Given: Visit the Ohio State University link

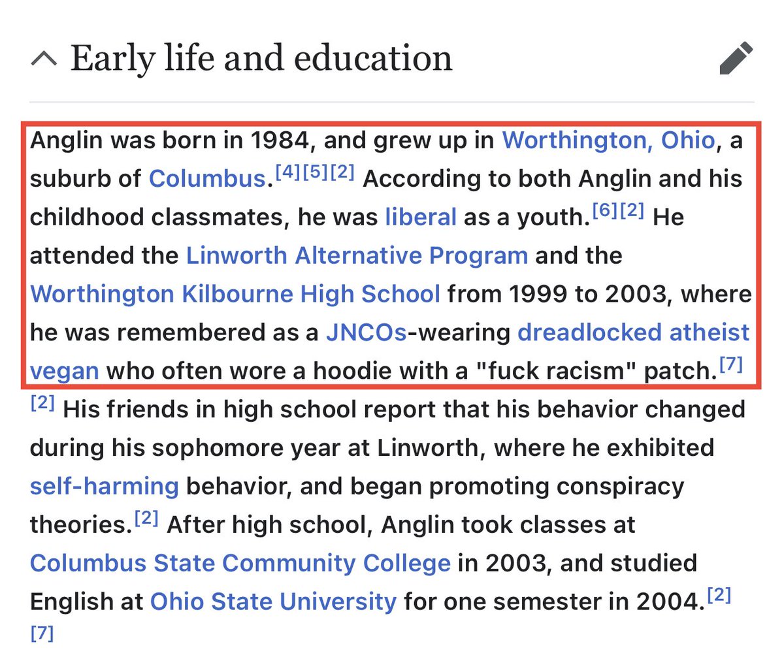Looking at the screenshot, I should 273,601.
